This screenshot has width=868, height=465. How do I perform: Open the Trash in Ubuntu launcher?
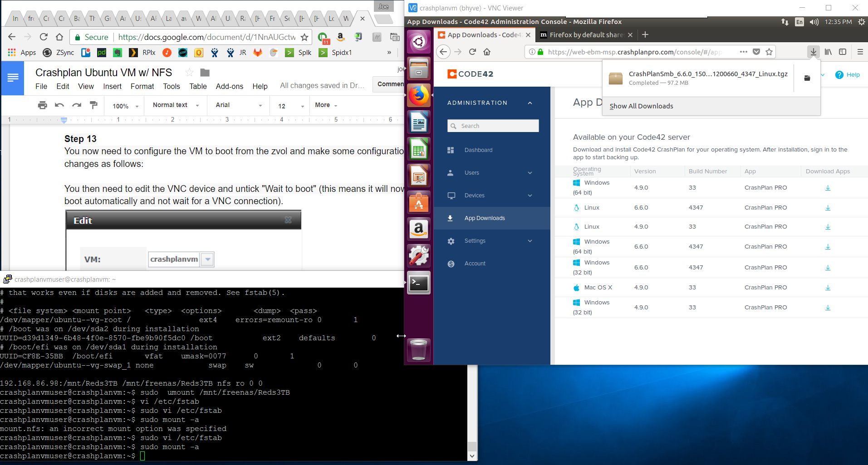pyautogui.click(x=419, y=350)
